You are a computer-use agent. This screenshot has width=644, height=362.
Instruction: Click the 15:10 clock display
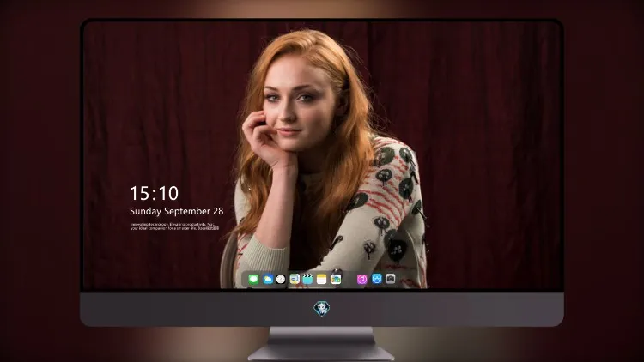click(x=155, y=193)
